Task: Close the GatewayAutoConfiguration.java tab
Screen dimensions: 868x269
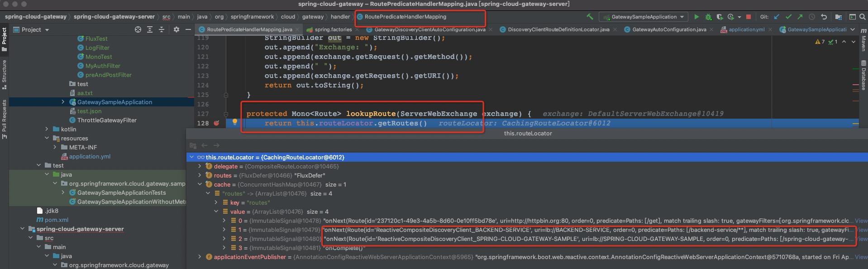Action: (711, 29)
